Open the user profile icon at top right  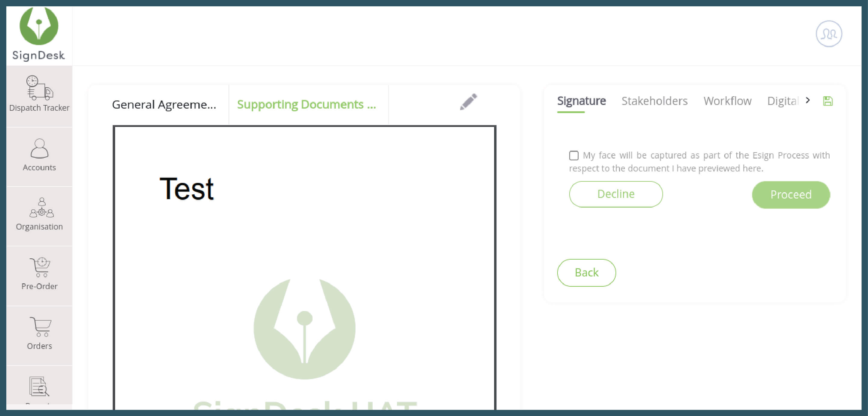(829, 34)
